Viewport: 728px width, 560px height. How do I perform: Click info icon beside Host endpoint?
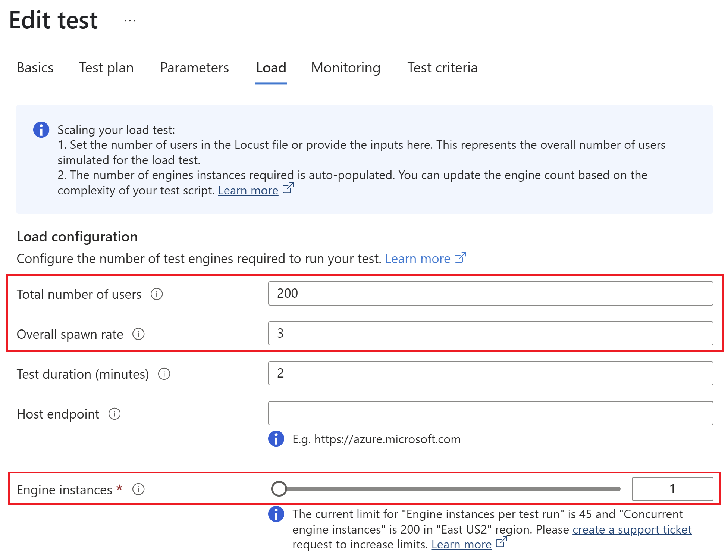(x=114, y=414)
